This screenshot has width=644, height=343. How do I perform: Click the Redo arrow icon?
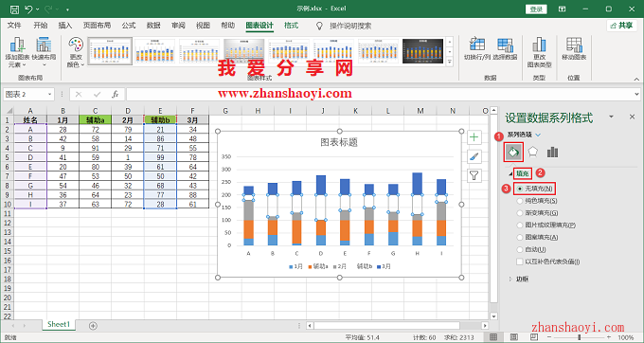coord(48,9)
